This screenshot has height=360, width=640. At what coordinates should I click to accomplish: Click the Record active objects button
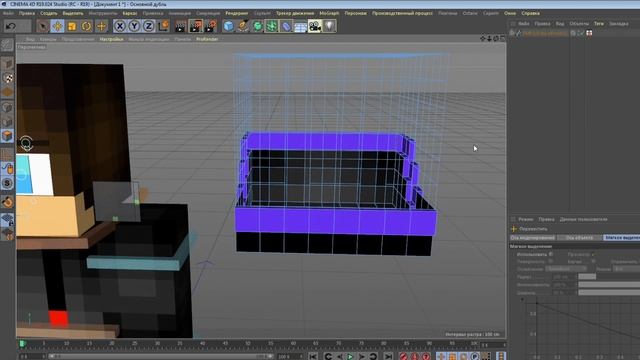coord(403,356)
